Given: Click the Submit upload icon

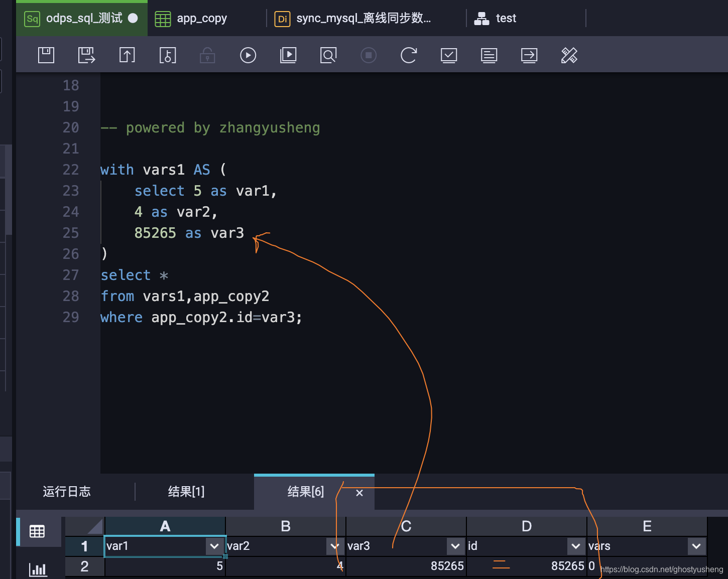Looking at the screenshot, I should tap(127, 55).
